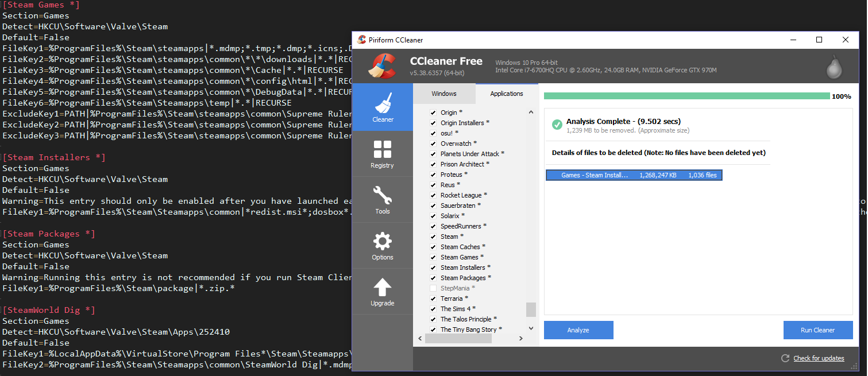Uncheck the Origin * checkbox

[x=433, y=113]
